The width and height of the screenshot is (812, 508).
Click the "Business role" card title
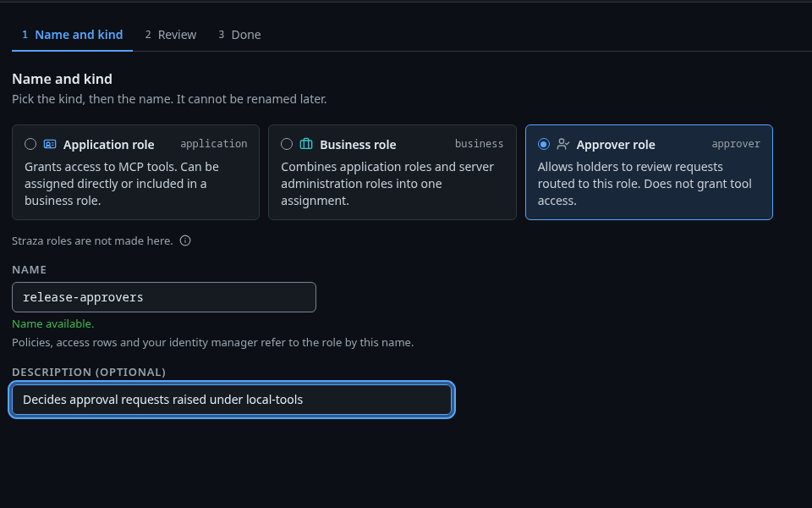coord(358,145)
